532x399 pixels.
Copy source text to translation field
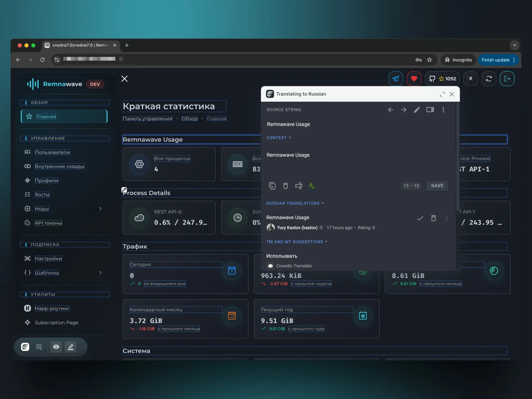[x=272, y=186]
